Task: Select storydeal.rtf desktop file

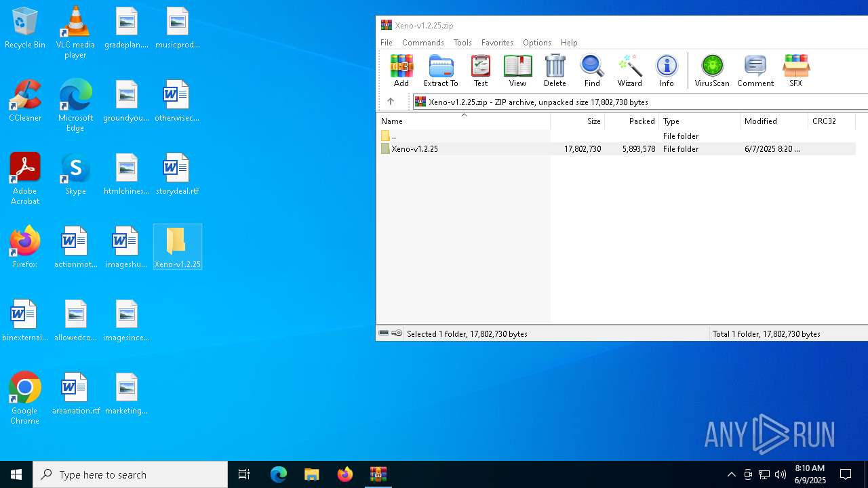Action: 177,174
